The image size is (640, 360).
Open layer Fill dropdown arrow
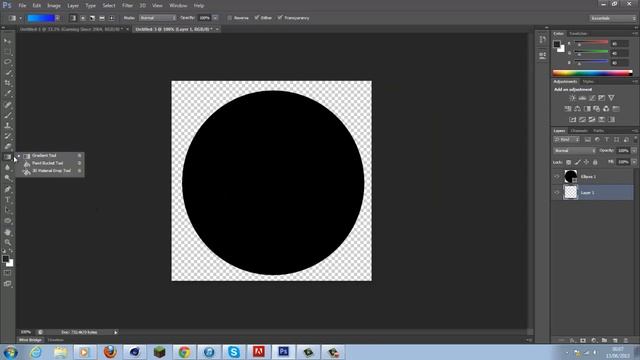click(634, 162)
